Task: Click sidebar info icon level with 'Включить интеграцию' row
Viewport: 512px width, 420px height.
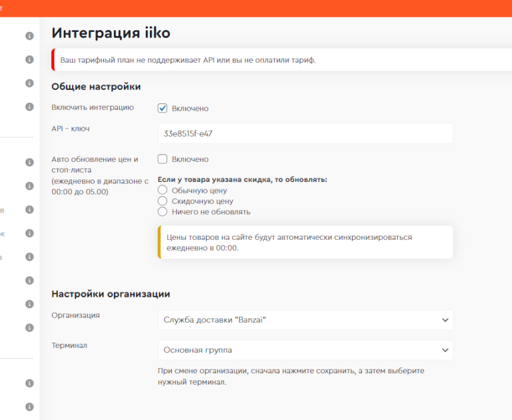Action: (x=29, y=107)
